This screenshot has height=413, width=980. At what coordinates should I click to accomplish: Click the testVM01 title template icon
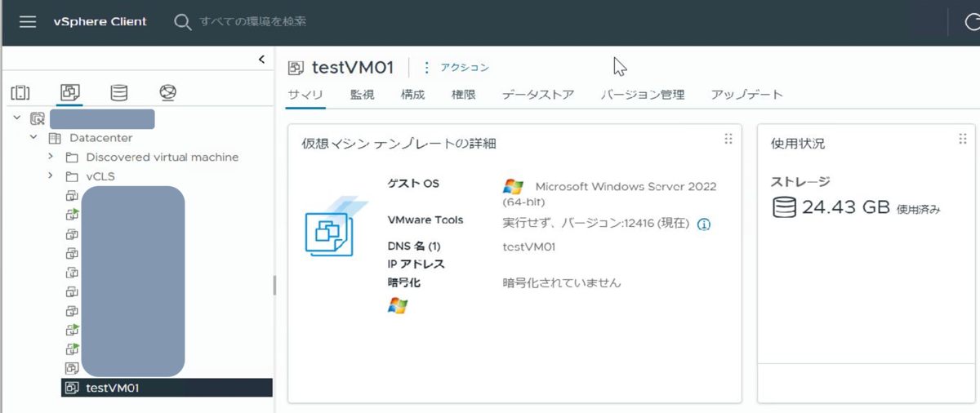coord(296,68)
